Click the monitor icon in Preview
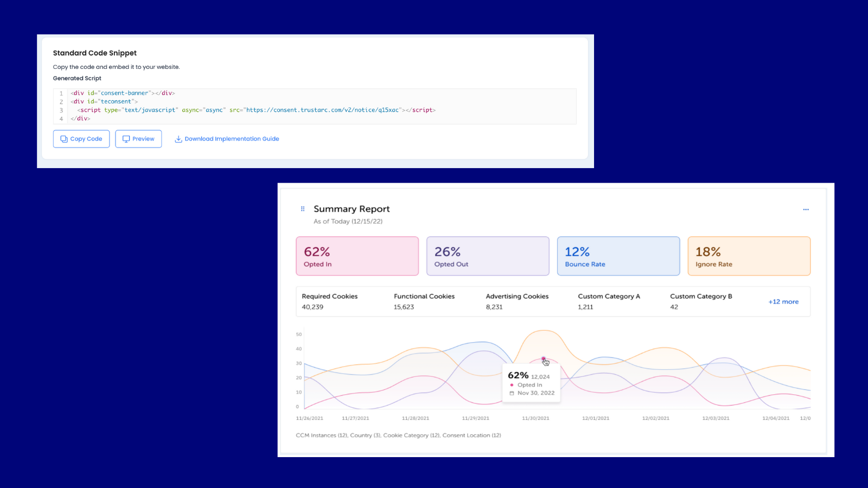Screen dimensions: 868x488 126,139
